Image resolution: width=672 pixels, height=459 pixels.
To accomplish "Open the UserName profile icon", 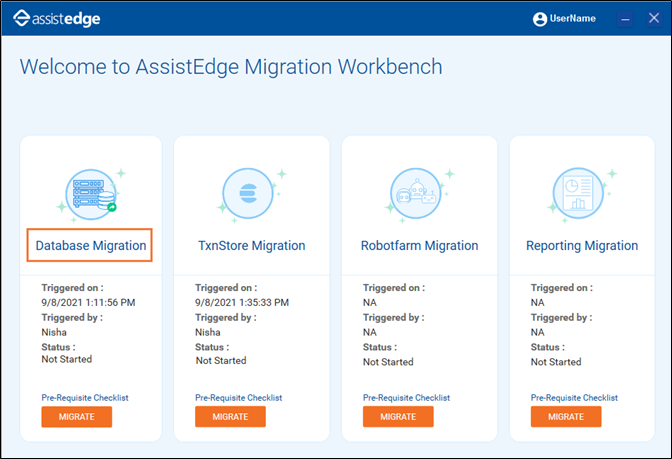I will click(540, 19).
